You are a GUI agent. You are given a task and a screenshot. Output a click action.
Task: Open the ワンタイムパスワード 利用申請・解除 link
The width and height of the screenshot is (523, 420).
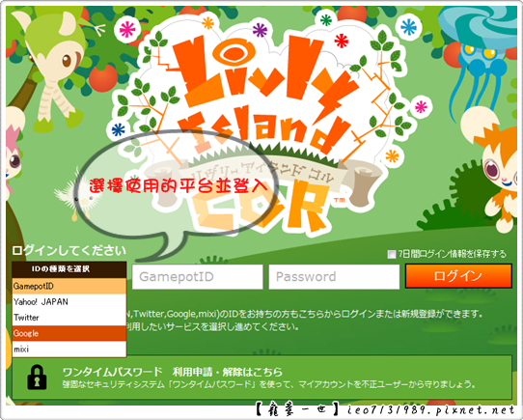tap(173, 372)
